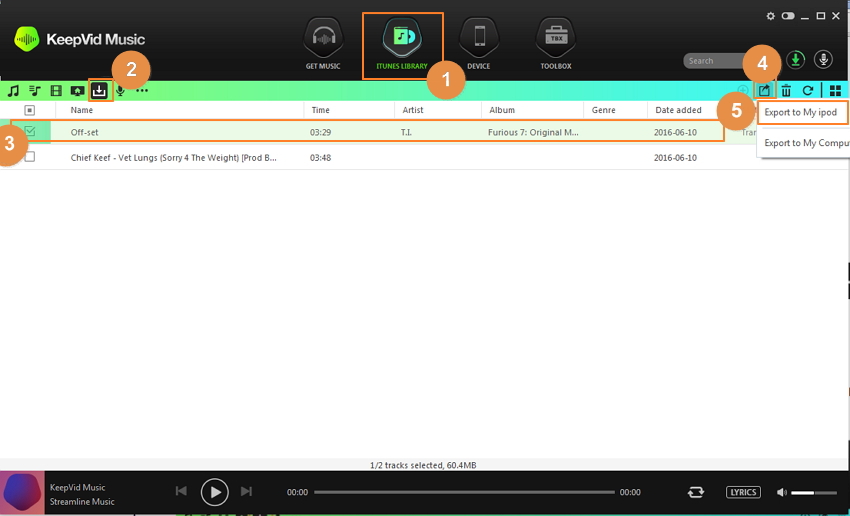Select Export to My Computer option
The height and width of the screenshot is (516, 850).
pos(806,143)
